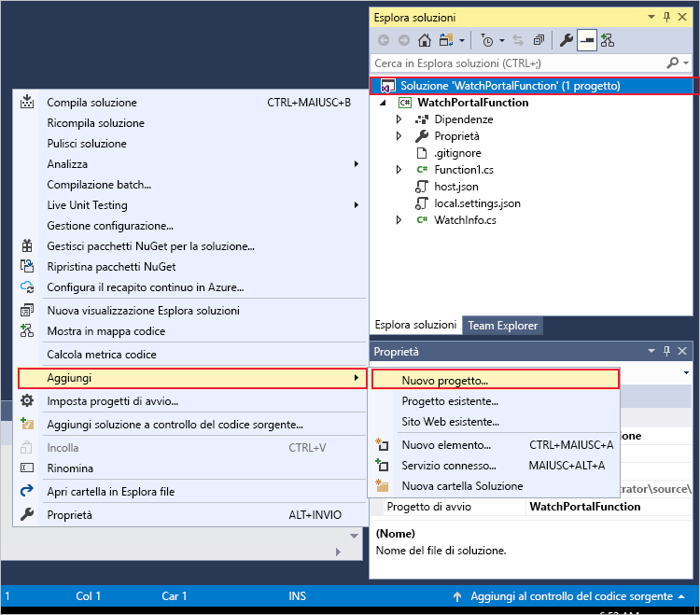
Task: Choose Progetto esistente... from submenu
Action: 495,400
